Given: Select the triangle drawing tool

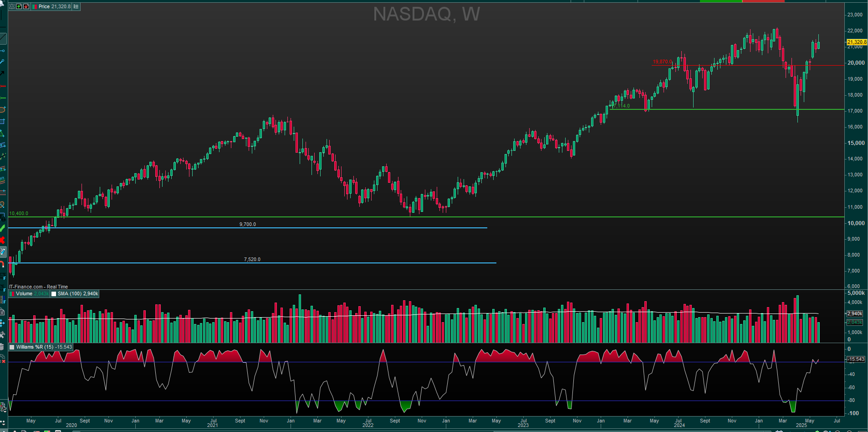Looking at the screenshot, I should click(2, 134).
